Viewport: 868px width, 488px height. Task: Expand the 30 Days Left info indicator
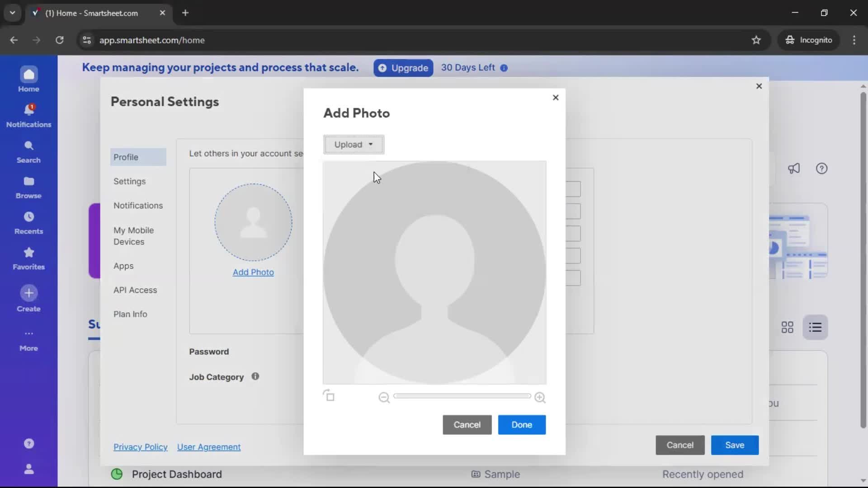(x=504, y=68)
